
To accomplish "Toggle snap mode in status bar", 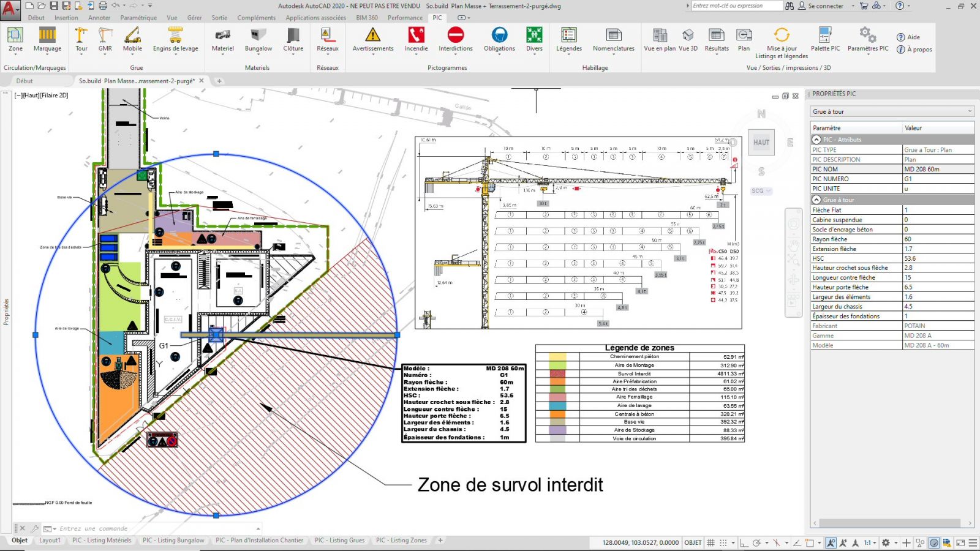I will click(723, 542).
